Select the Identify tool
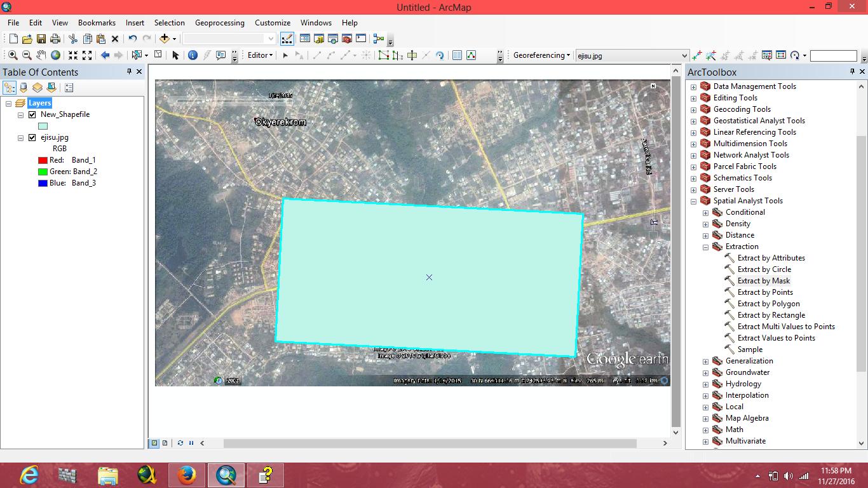The width and height of the screenshot is (868, 488). point(193,55)
